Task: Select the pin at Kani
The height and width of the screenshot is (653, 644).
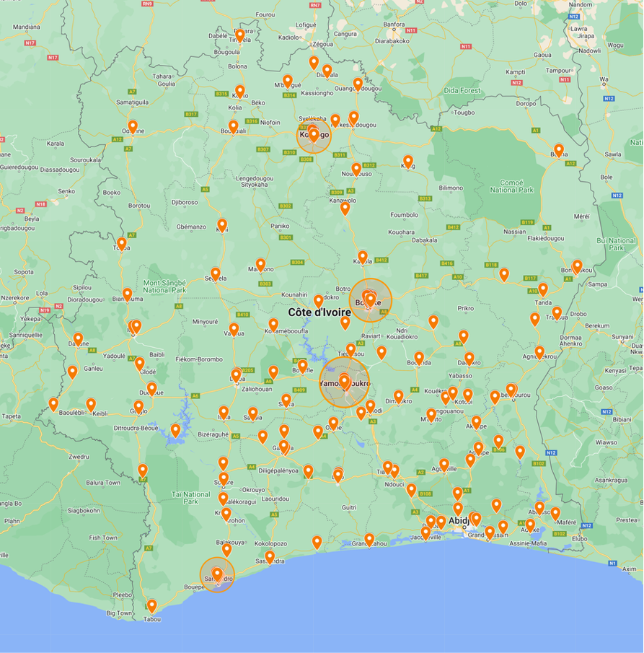Action: coord(222,226)
